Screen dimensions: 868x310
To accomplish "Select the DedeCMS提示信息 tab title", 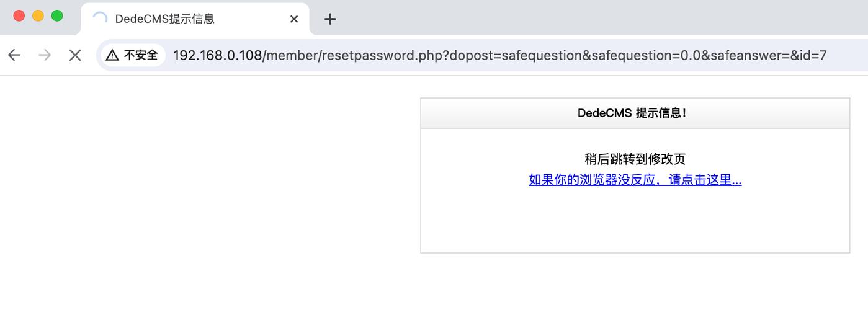I will pos(164,19).
